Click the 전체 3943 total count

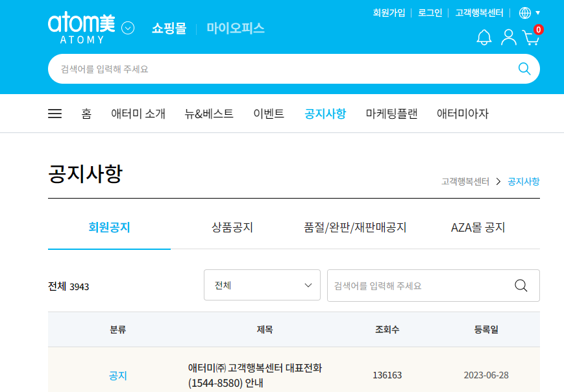coord(68,286)
